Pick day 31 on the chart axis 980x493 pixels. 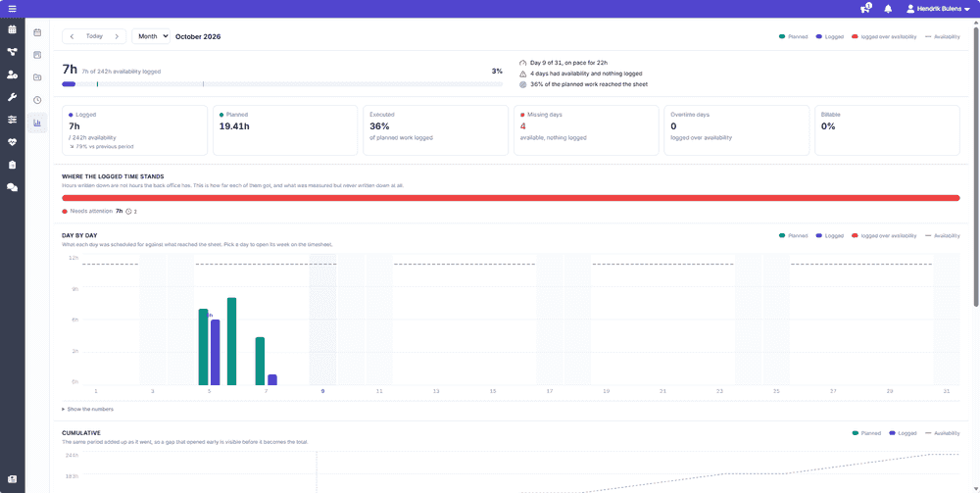click(x=947, y=391)
